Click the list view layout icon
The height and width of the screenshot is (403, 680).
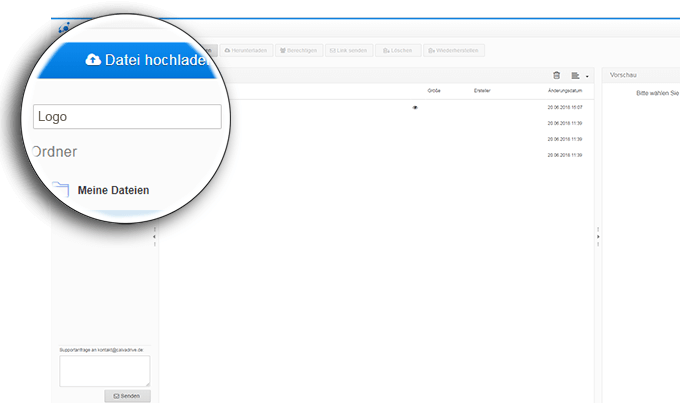coord(575,75)
